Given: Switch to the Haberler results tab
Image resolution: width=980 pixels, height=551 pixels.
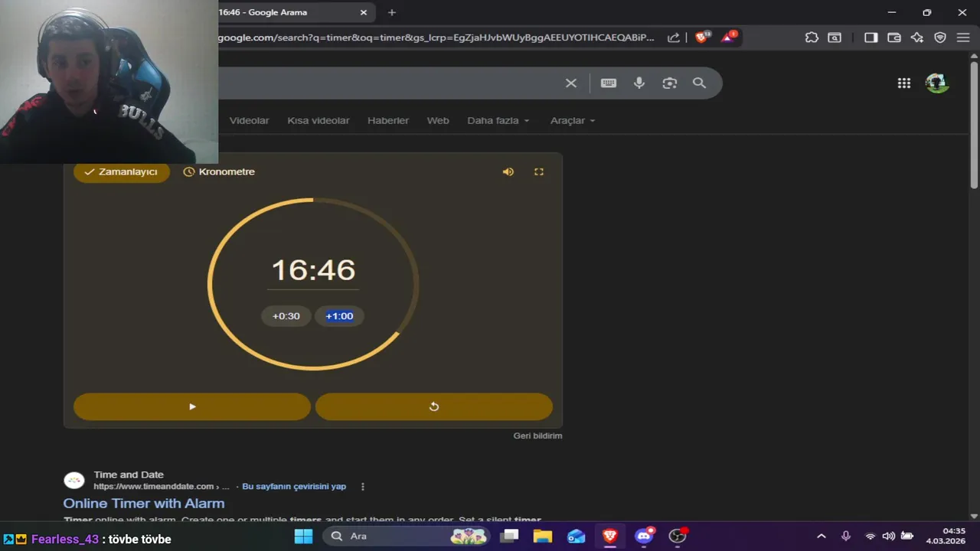Looking at the screenshot, I should (x=388, y=121).
